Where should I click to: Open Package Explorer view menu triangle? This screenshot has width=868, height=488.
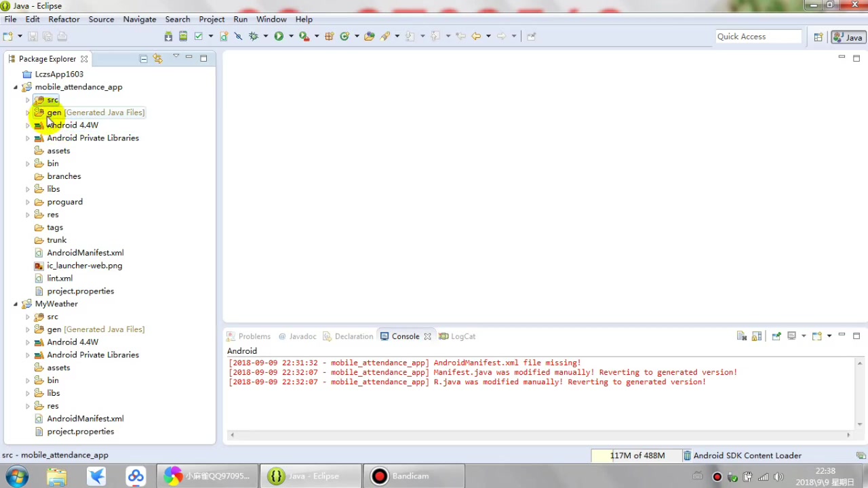click(x=176, y=56)
